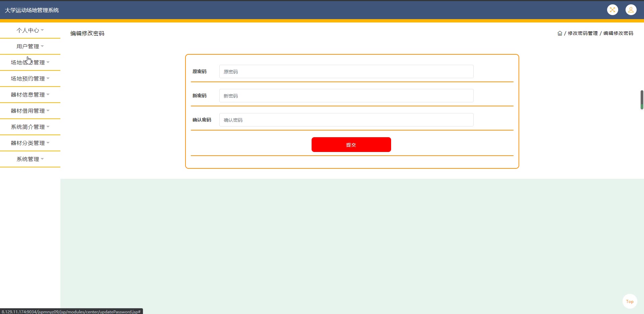
Task: Focus the 原密码 input field
Action: pos(346,71)
